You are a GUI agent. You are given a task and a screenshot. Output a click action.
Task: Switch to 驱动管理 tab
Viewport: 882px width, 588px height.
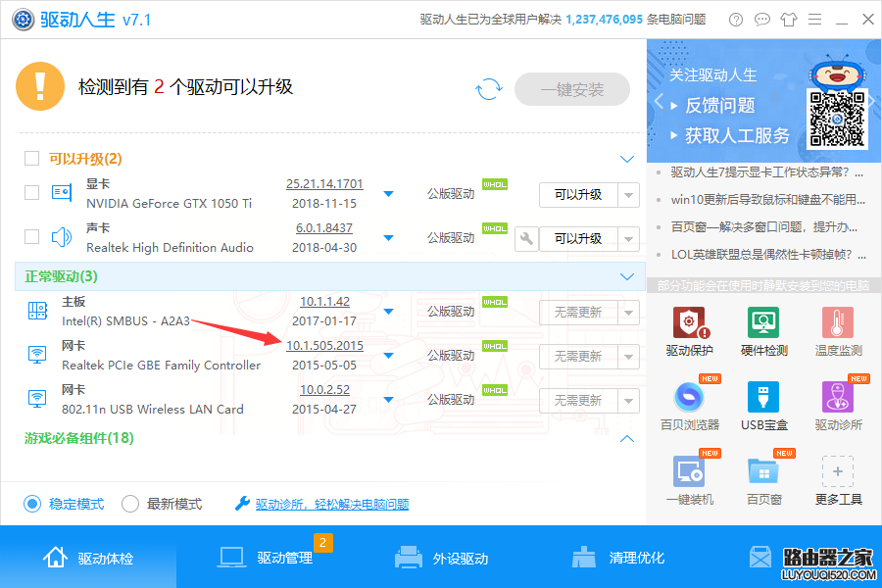point(266,558)
